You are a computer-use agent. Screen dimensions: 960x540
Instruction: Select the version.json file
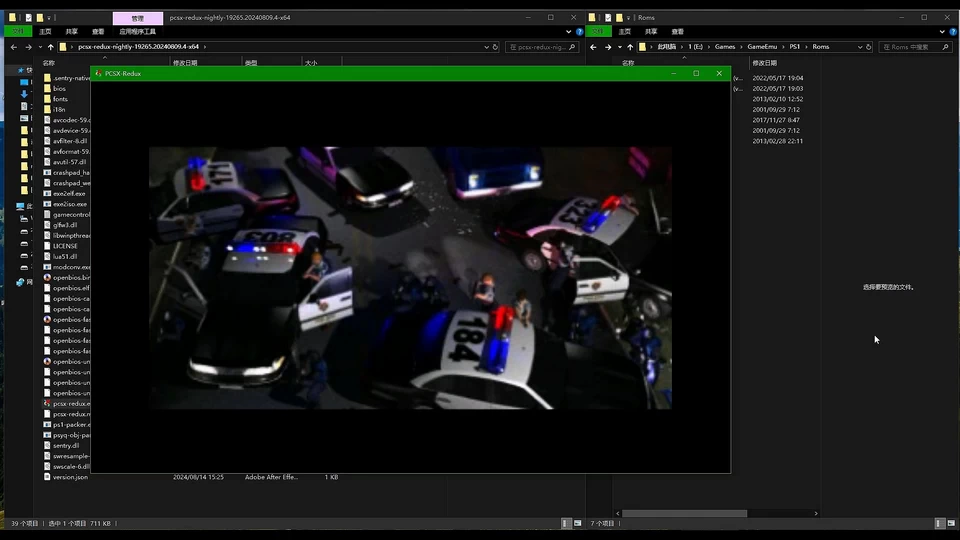70,477
